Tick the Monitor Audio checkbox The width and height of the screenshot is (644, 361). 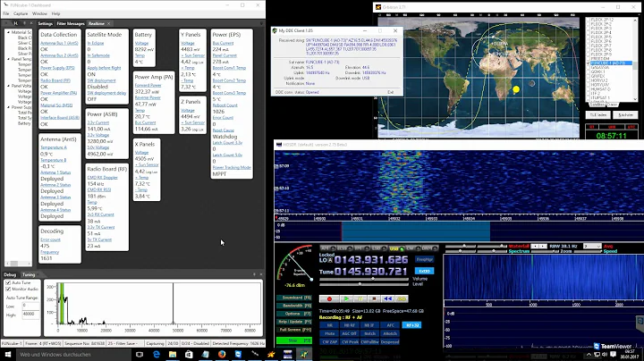click(8, 289)
